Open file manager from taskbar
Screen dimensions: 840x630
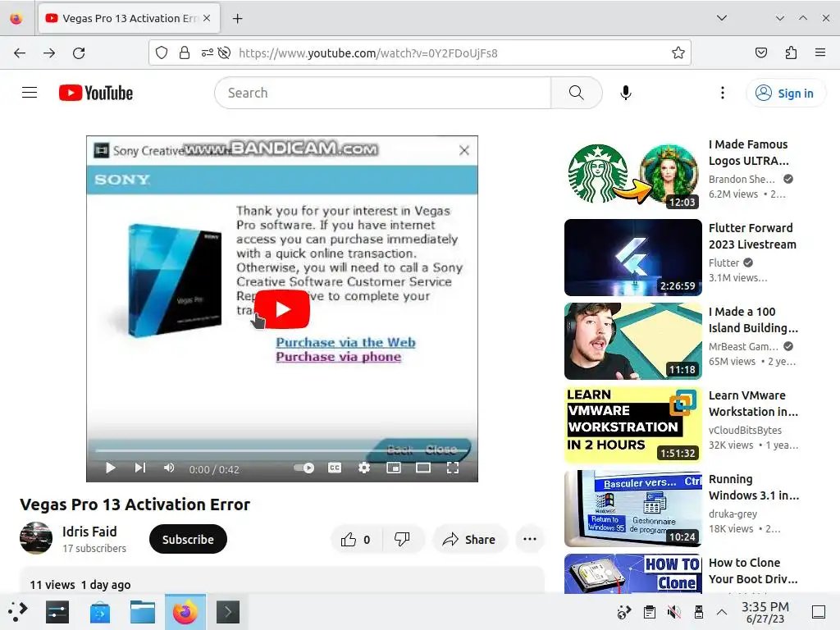pos(143,612)
